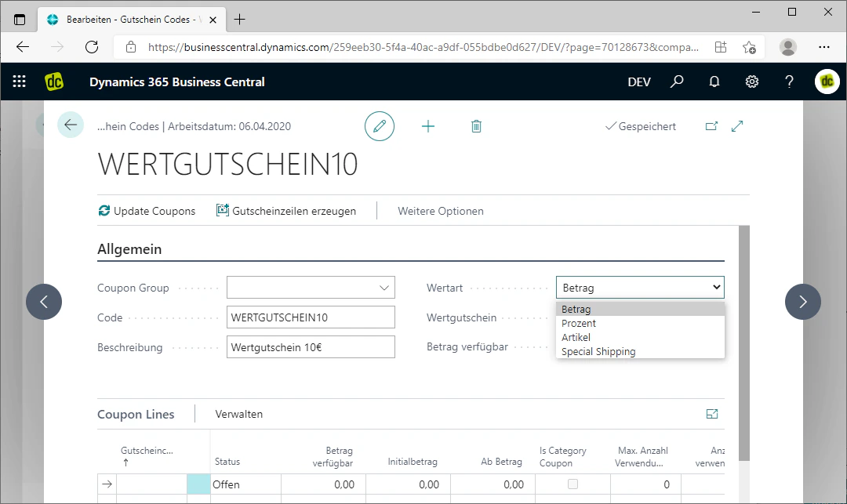Click the Max. Anzahl Verwendu... column header
Viewport: 847px width, 504px height.
pos(642,456)
